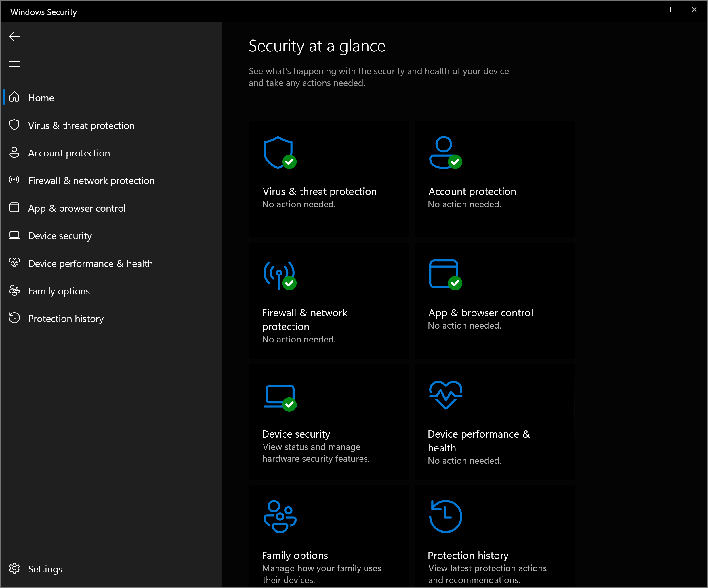
Task: Select Firewall & network protection menu item
Action: (x=91, y=181)
